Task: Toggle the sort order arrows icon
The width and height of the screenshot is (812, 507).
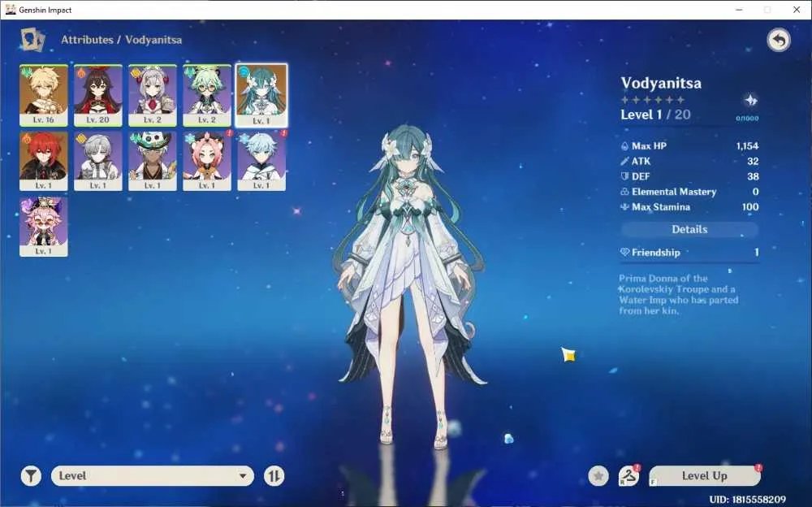Action: click(274, 476)
